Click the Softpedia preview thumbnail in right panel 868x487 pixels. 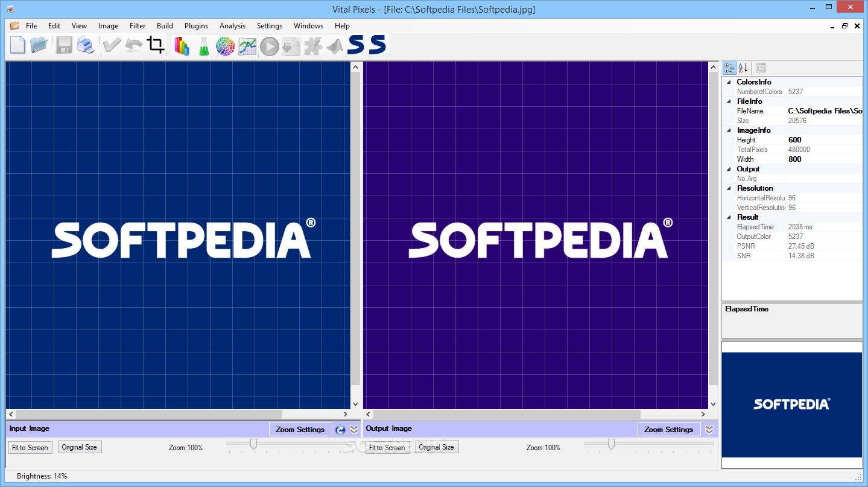(792, 404)
